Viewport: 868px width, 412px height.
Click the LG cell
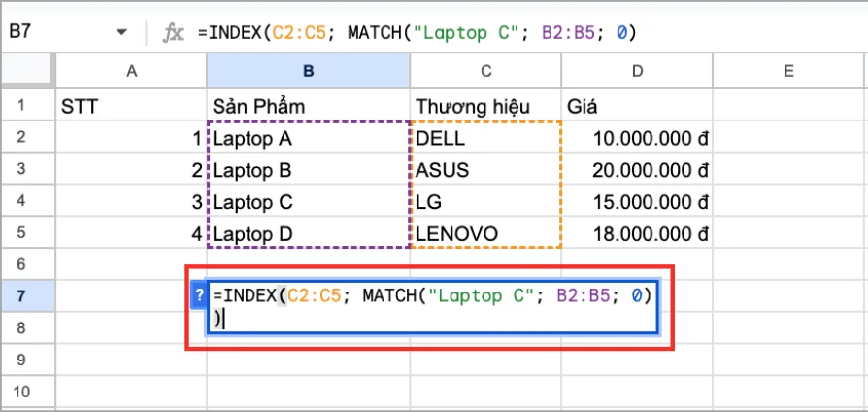coord(485,201)
